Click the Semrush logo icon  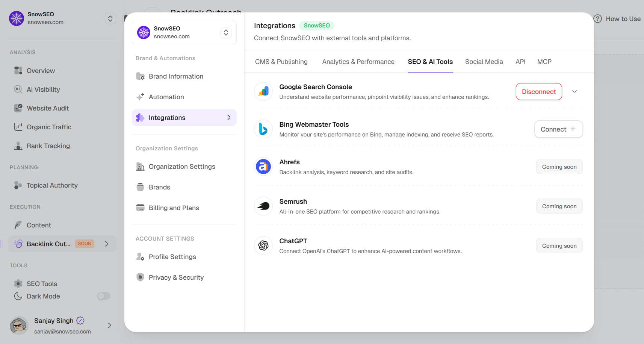pos(263,206)
